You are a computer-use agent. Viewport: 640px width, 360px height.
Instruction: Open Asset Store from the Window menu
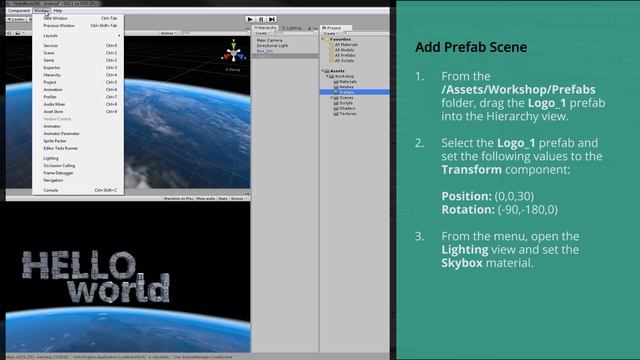tap(78, 112)
